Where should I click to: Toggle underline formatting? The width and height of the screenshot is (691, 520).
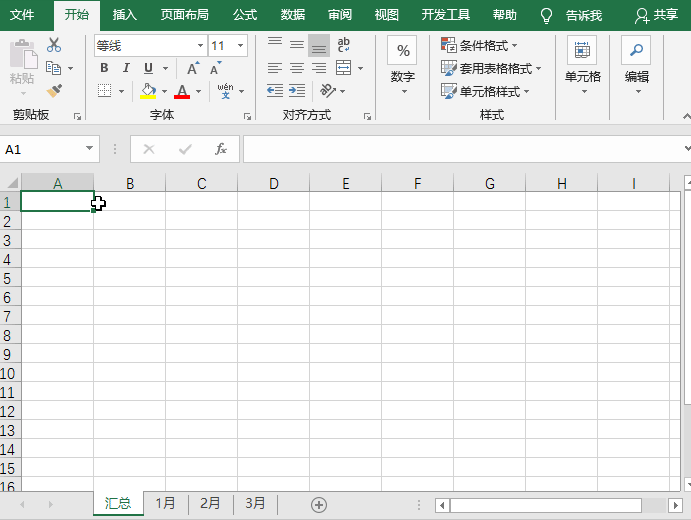pos(149,68)
